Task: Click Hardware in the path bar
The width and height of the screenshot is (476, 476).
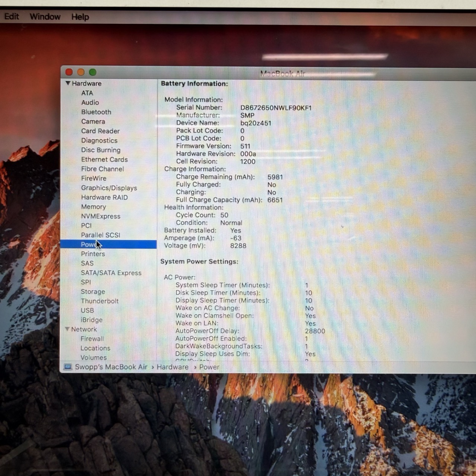Action: (x=173, y=367)
